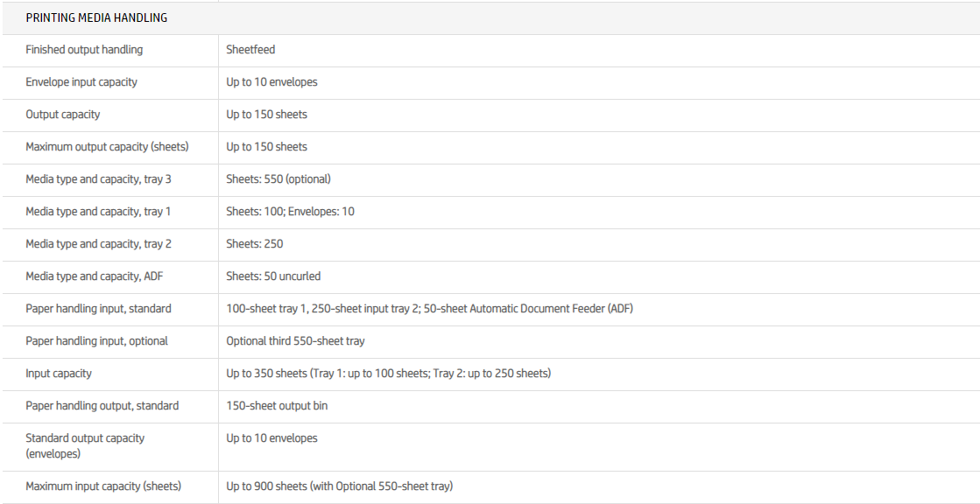Select the 150-sheet output bin value
The image size is (980, 504).
pos(277,406)
